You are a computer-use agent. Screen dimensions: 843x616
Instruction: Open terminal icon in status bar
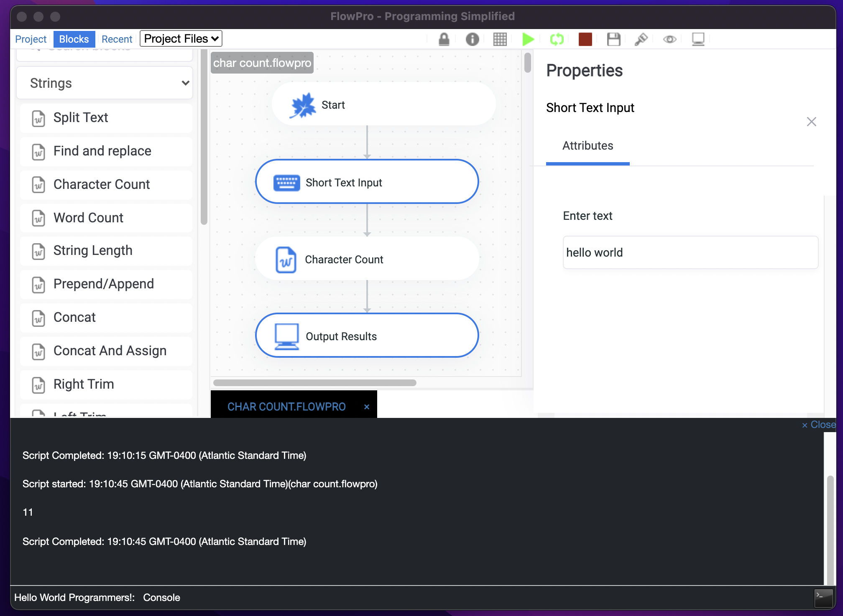pos(823,598)
